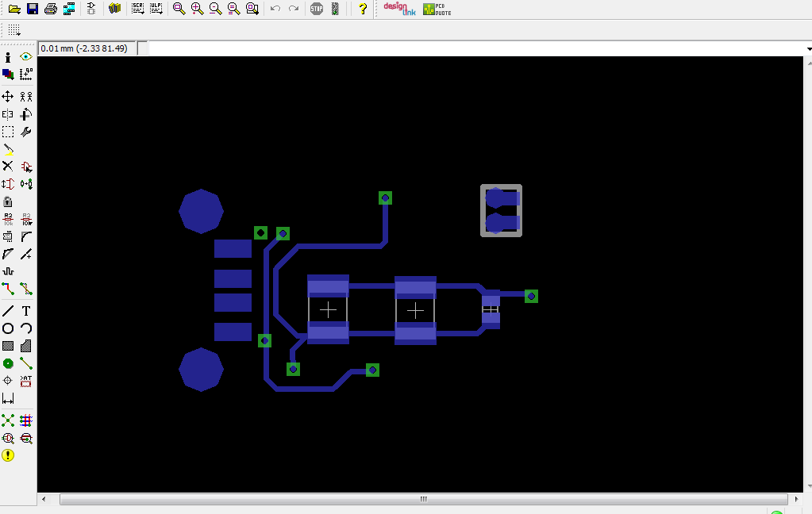Run a script with the SCR button
Screen dimensions: 812x514
click(x=137, y=9)
